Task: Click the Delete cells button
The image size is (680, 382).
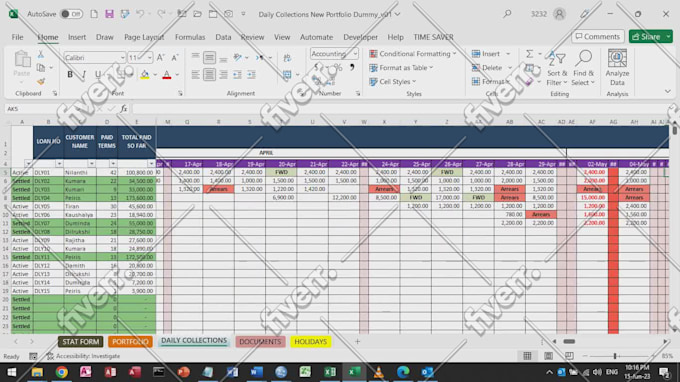Action: 487,68
